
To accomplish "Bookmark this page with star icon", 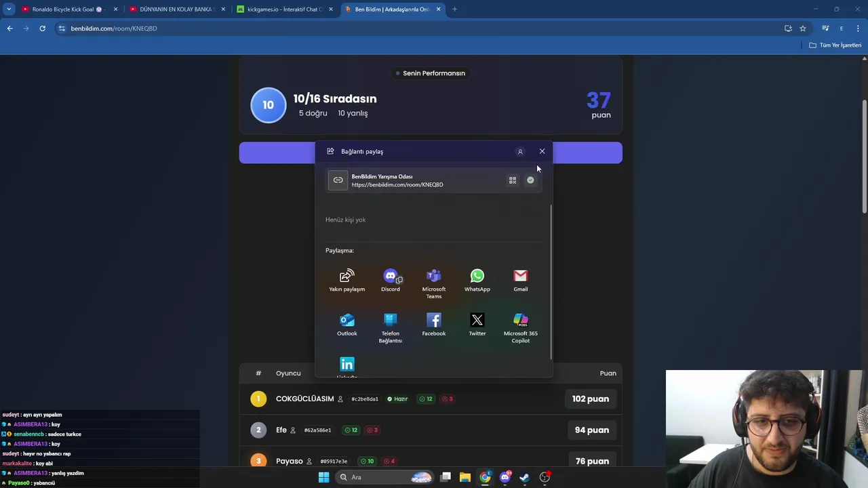I will click(x=803, y=28).
